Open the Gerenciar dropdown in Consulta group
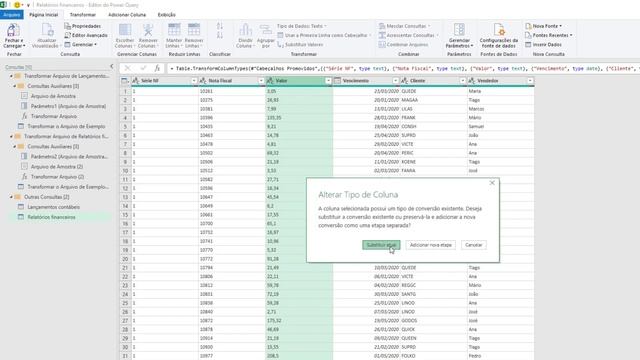This screenshot has width=640, height=360. 81,44
